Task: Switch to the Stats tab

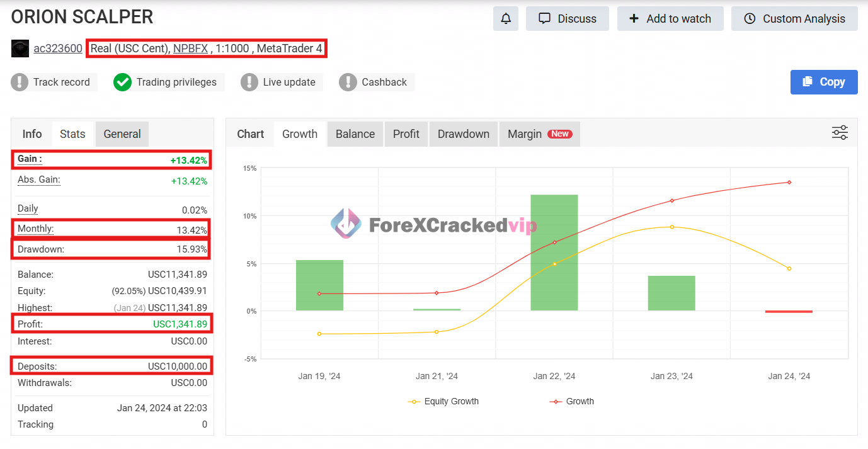Action: coord(72,134)
